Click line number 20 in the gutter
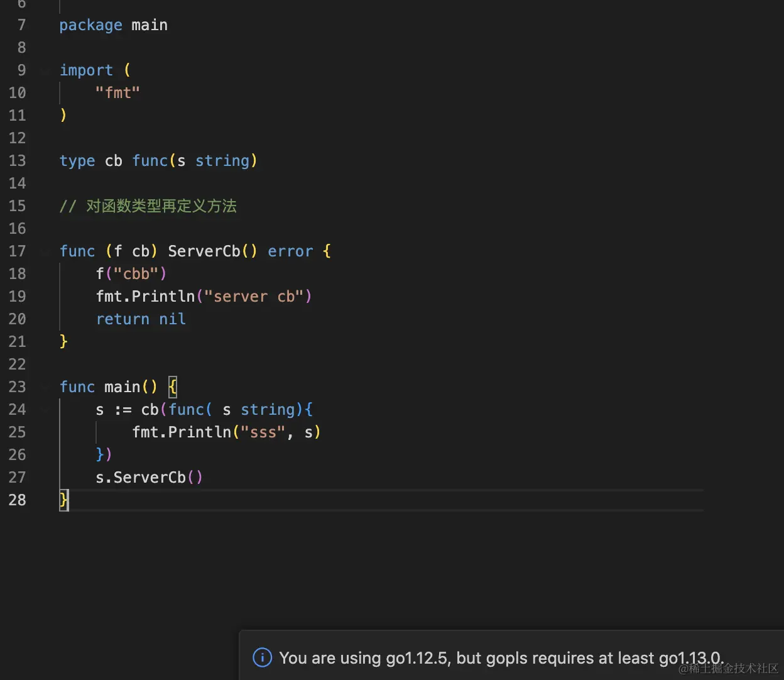 18,319
